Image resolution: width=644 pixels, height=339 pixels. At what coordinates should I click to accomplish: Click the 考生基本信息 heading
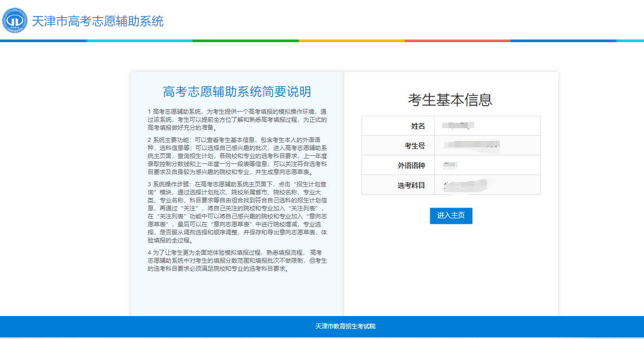[x=450, y=100]
